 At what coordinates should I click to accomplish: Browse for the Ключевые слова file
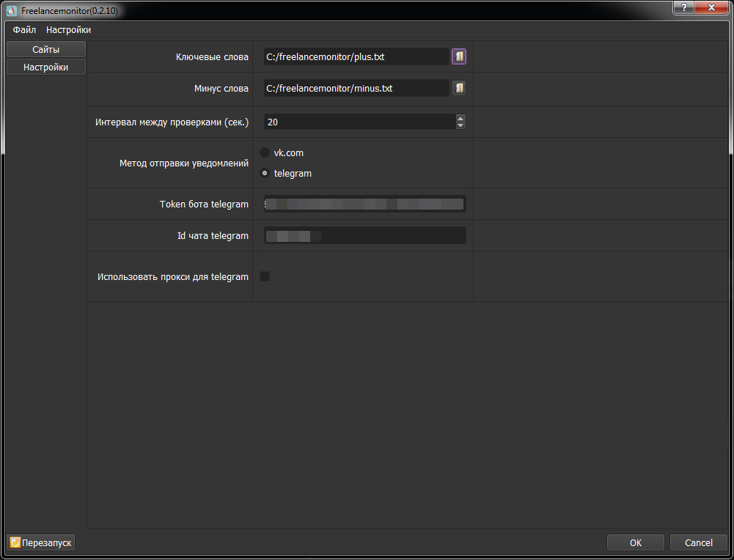tap(459, 56)
